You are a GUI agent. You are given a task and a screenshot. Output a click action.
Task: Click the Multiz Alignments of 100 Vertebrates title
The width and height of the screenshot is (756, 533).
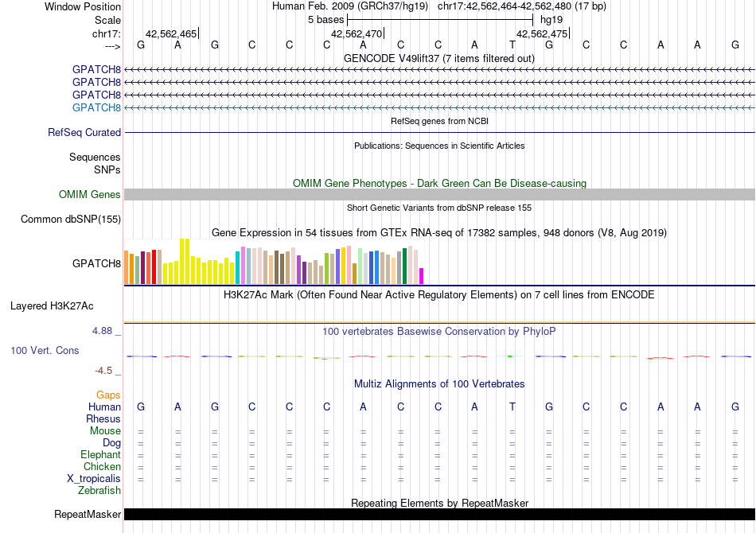pyautogui.click(x=438, y=384)
